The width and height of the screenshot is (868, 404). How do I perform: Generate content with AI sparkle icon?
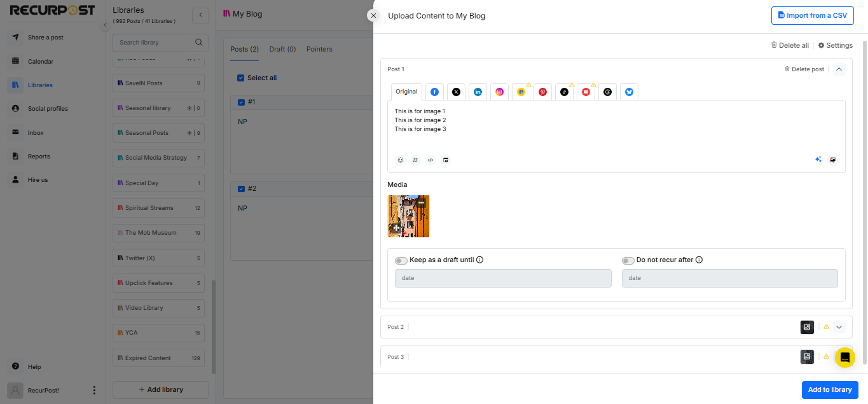click(818, 160)
